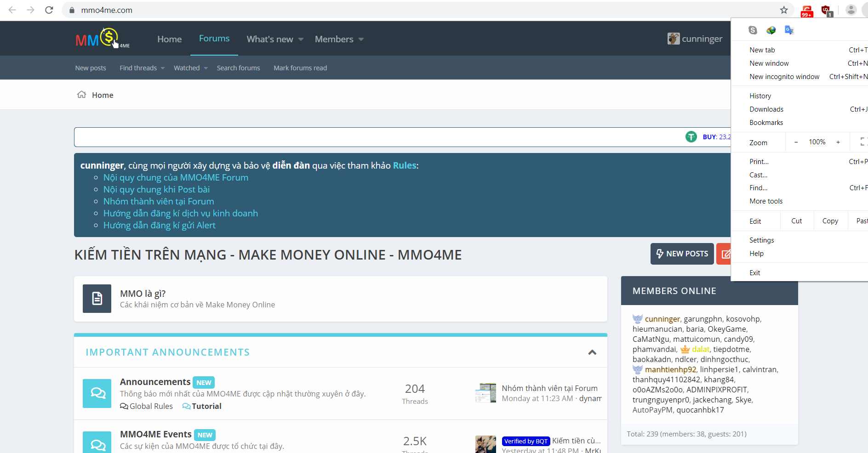Open the Members nav tab

(x=334, y=39)
